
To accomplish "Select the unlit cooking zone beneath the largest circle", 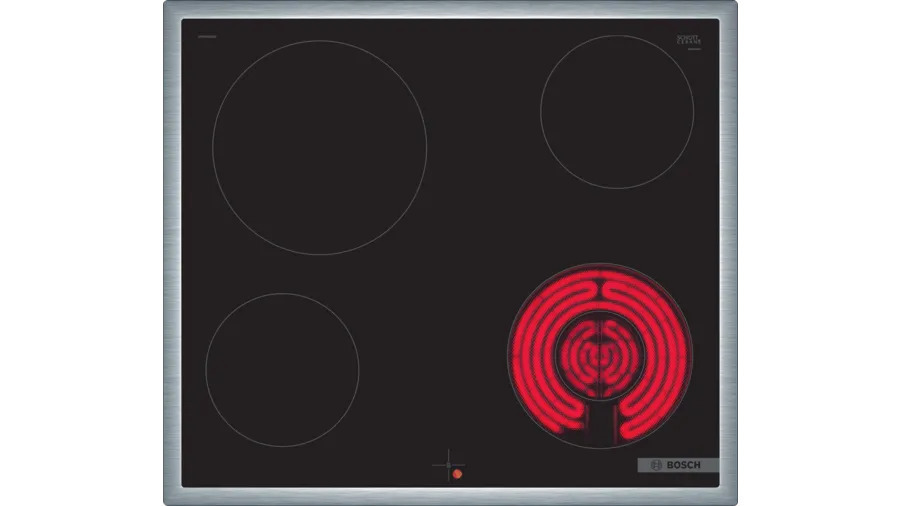I will tap(282, 370).
